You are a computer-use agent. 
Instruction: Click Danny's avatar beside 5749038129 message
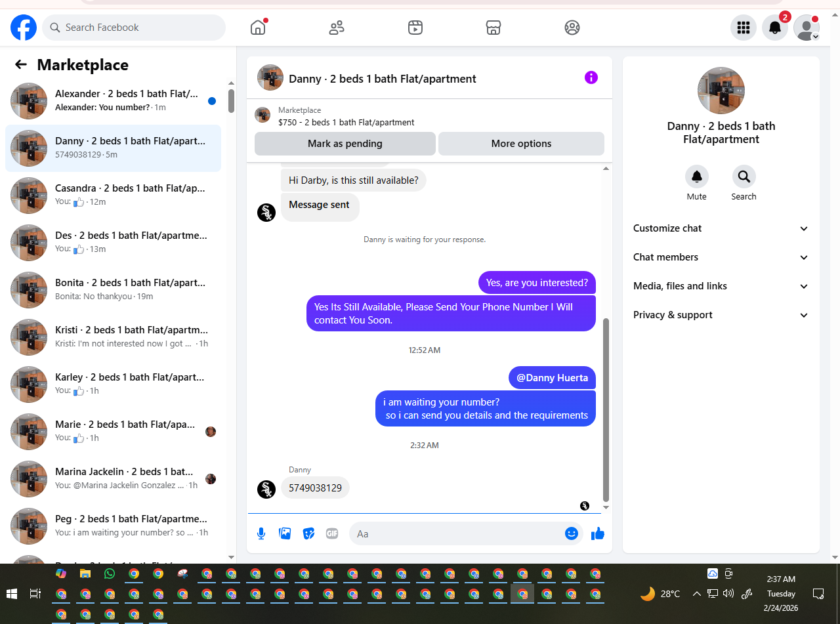coord(266,489)
